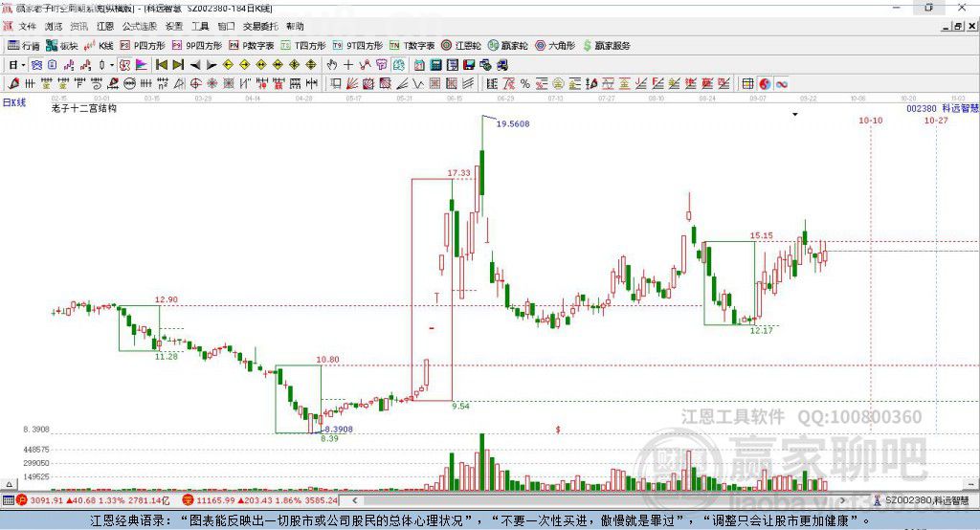Open the calculator icon
980x530 pixels.
(x=435, y=65)
